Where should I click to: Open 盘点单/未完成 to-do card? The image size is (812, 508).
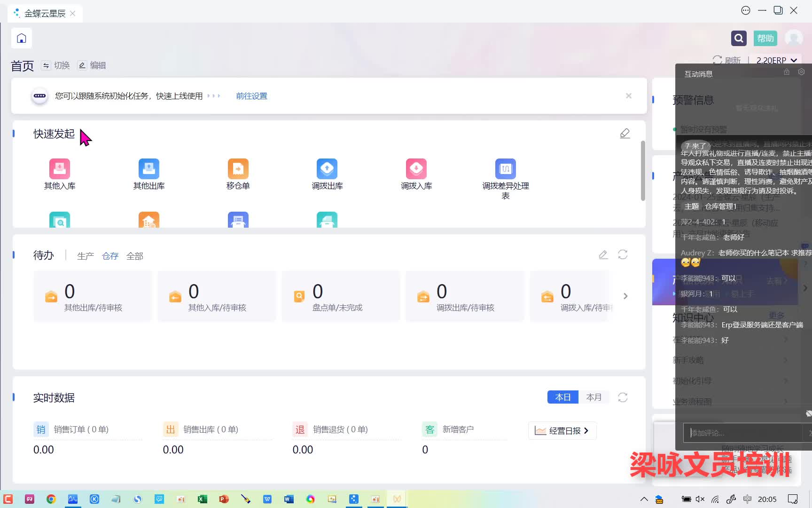341,296
